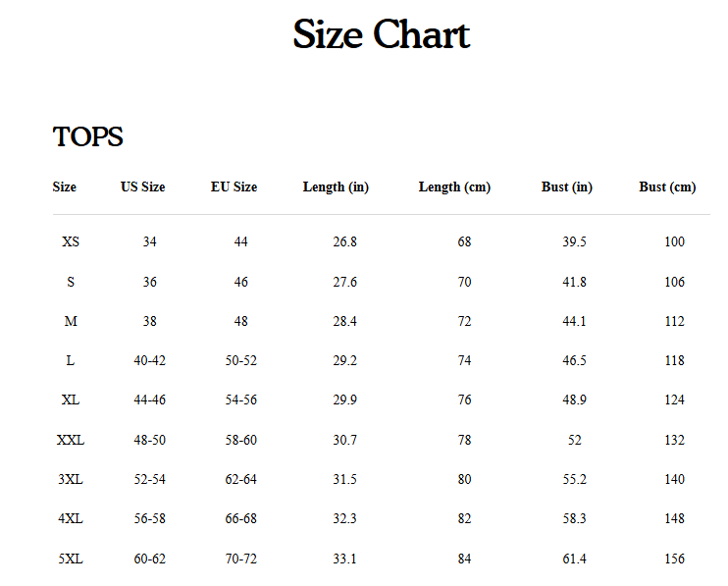The image size is (728, 586).
Task: Click EU size 66-68 cell
Action: 241,518
